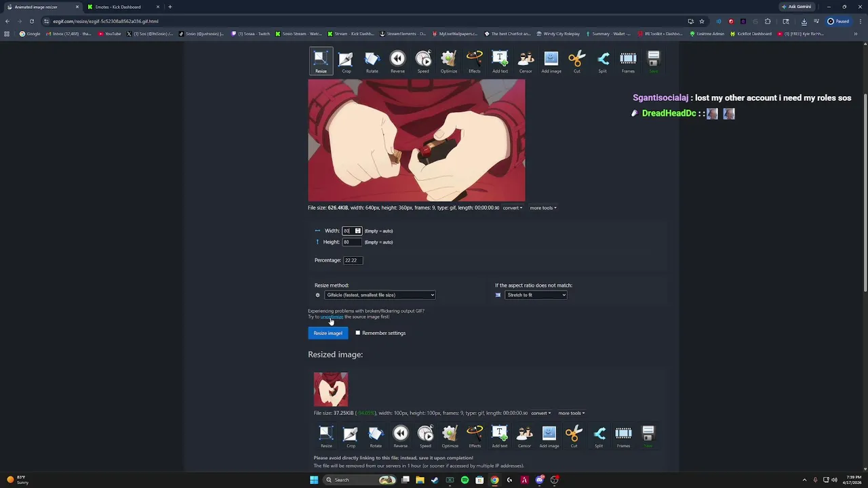This screenshot has width=868, height=488.
Task: Open File Explorer from the taskbar
Action: pos(420,480)
